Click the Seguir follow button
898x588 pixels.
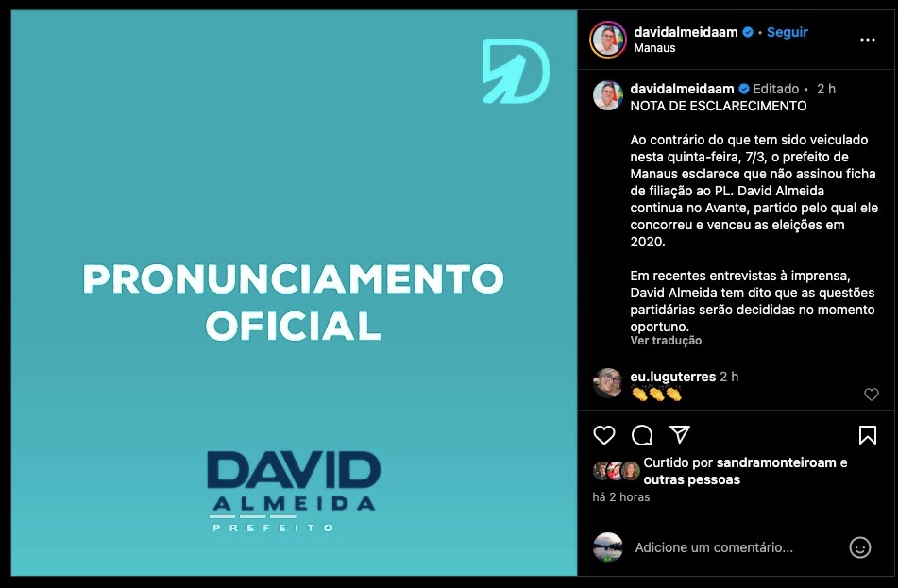click(787, 32)
